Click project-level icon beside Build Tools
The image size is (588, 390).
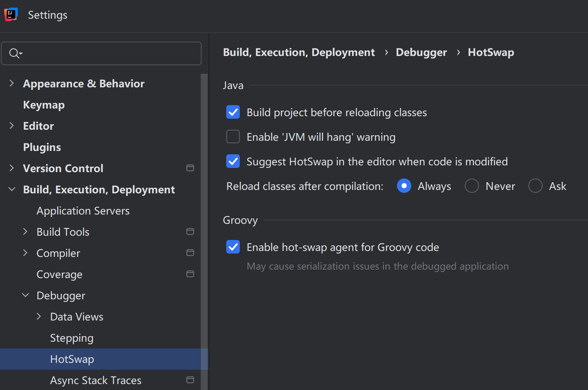[190, 231]
